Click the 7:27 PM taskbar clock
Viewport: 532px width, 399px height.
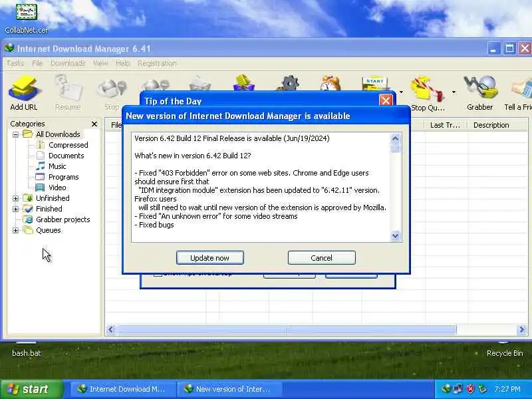pyautogui.click(x=507, y=389)
